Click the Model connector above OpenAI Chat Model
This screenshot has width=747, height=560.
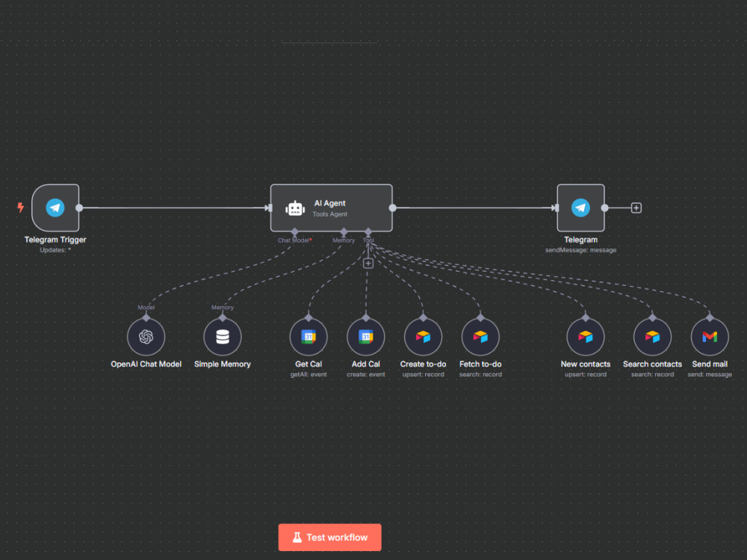pyautogui.click(x=146, y=317)
